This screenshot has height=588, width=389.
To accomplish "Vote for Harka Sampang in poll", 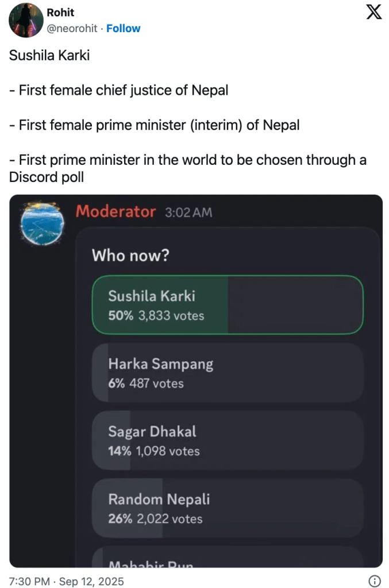I will tap(228, 372).
